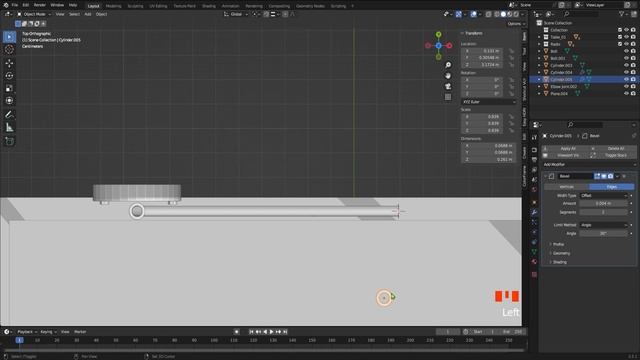Open Object Data properties green triangle tab
This screenshot has height=360, width=640.
534,252
